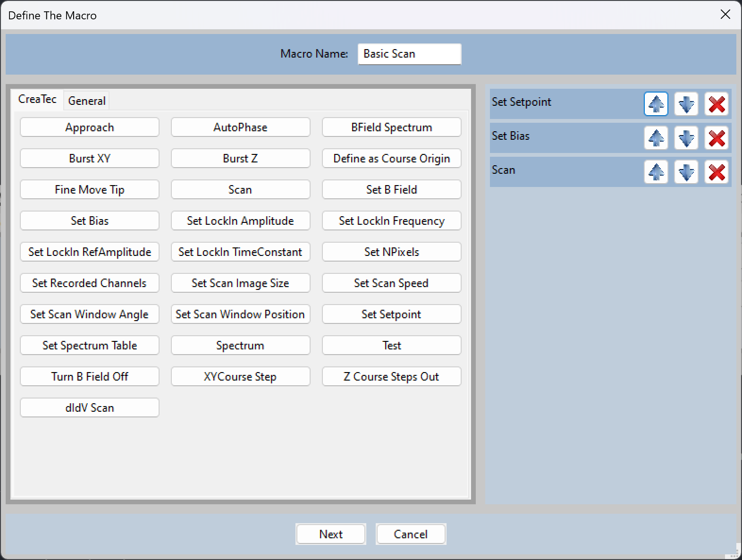
Task: Add the BField Spectrum command
Action: pyautogui.click(x=391, y=127)
